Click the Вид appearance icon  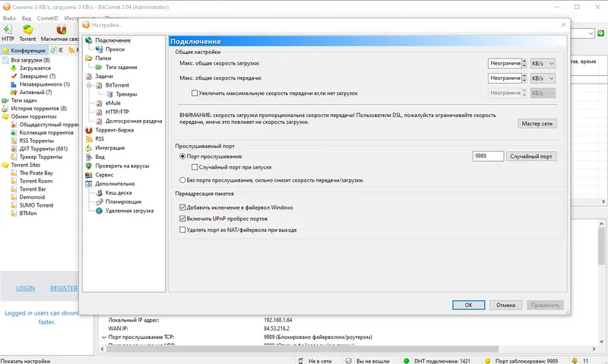pyautogui.click(x=89, y=157)
